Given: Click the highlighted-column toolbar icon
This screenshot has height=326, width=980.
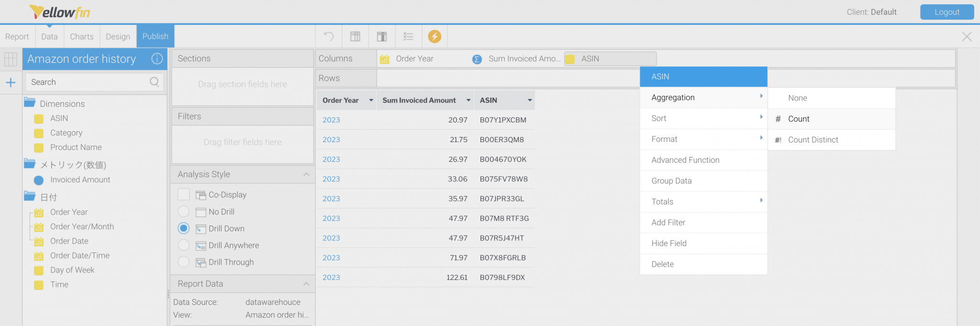Looking at the screenshot, I should point(382,36).
